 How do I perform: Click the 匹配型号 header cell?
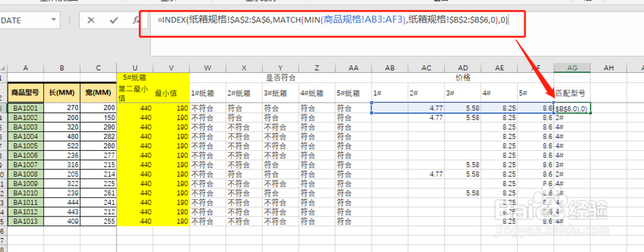click(572, 93)
